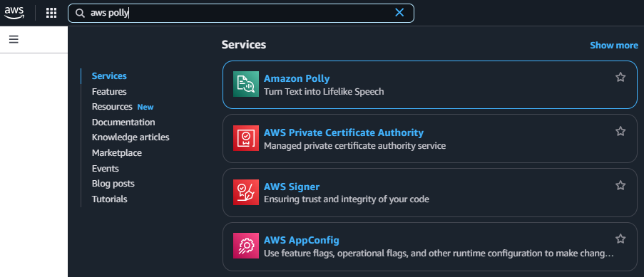Image resolution: width=644 pixels, height=277 pixels.
Task: Select the Services category filter
Action: pyautogui.click(x=109, y=76)
